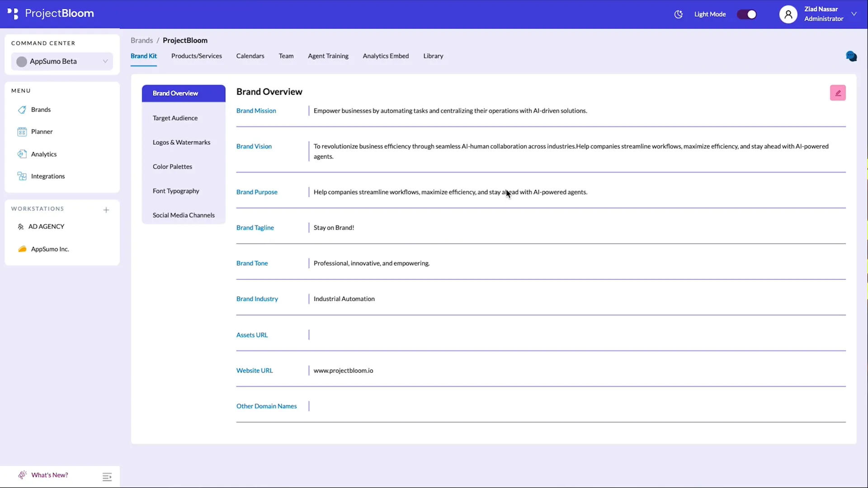868x488 pixels.
Task: Open Brands from the menu
Action: tap(41, 110)
